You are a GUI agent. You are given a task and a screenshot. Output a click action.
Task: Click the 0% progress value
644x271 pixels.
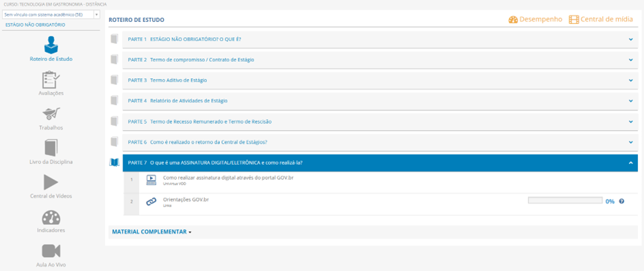(x=610, y=201)
